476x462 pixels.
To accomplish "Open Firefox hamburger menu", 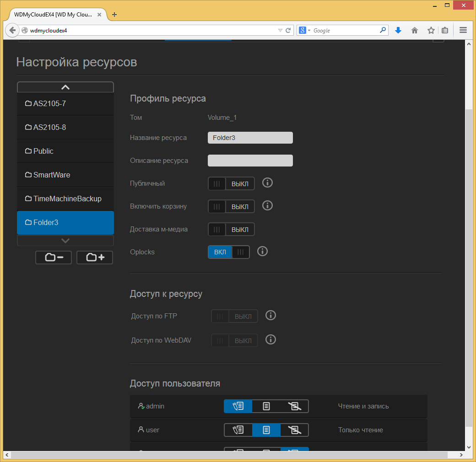I will (463, 30).
